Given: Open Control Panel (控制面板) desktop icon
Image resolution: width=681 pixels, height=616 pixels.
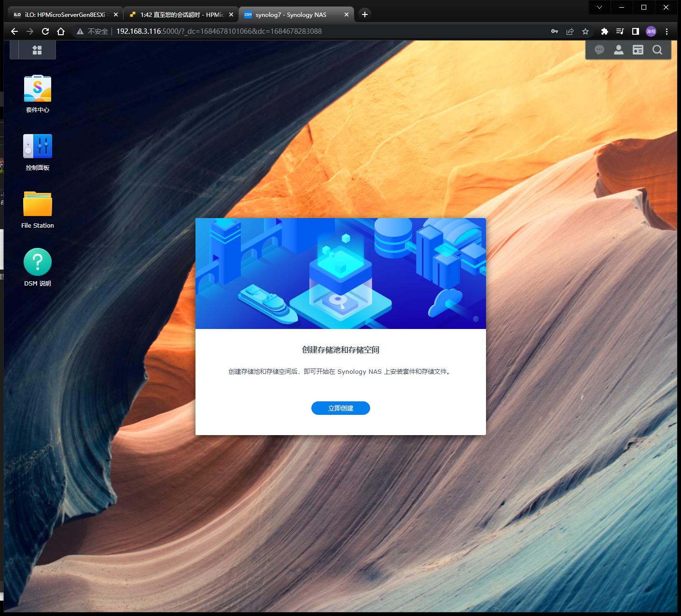Looking at the screenshot, I should (x=38, y=152).
